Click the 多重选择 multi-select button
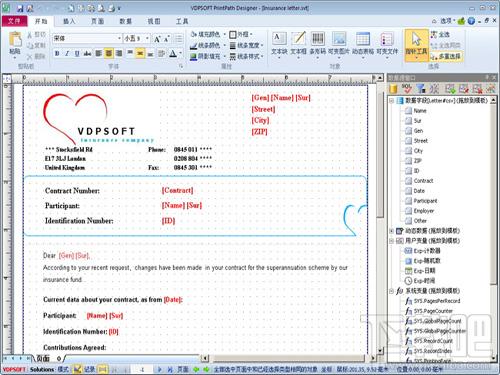 (x=446, y=56)
